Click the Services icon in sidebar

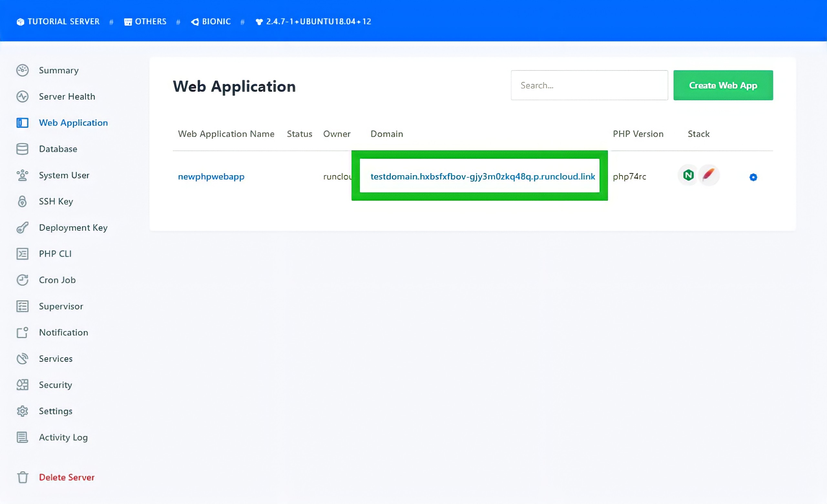[23, 359]
